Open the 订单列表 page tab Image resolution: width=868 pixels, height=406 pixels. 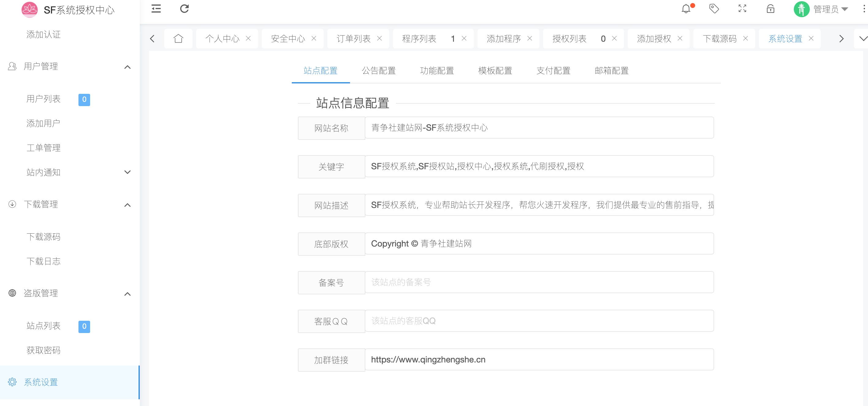click(x=353, y=39)
